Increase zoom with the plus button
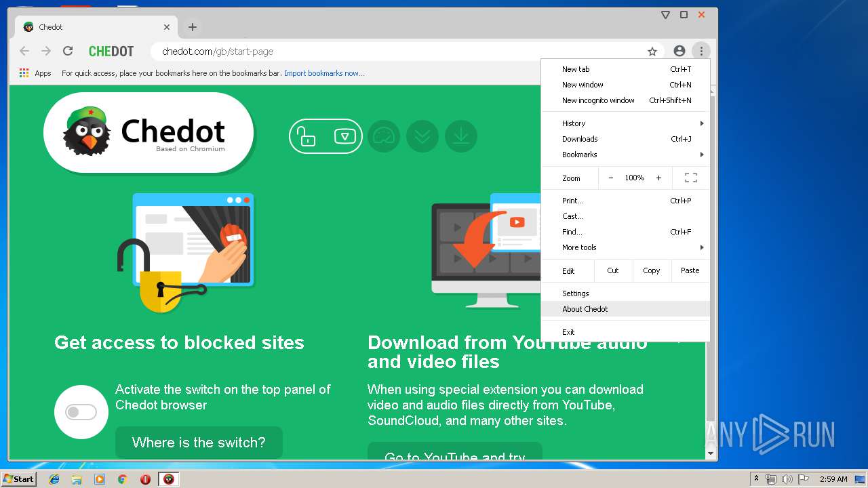Image resolution: width=868 pixels, height=488 pixels. pos(658,178)
